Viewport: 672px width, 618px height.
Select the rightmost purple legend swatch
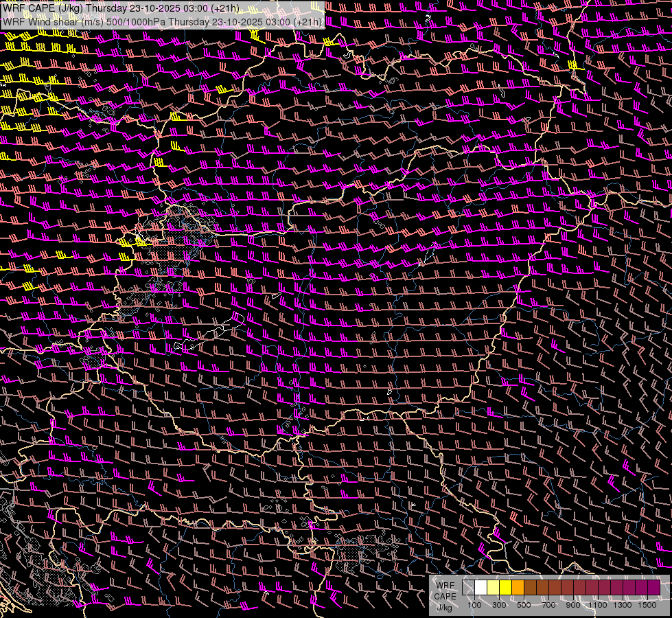[x=654, y=587]
